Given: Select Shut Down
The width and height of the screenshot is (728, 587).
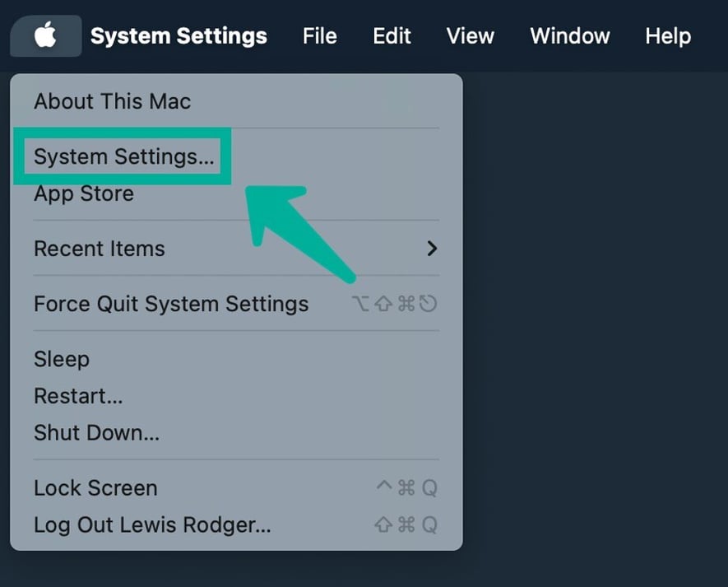Looking at the screenshot, I should pos(96,432).
